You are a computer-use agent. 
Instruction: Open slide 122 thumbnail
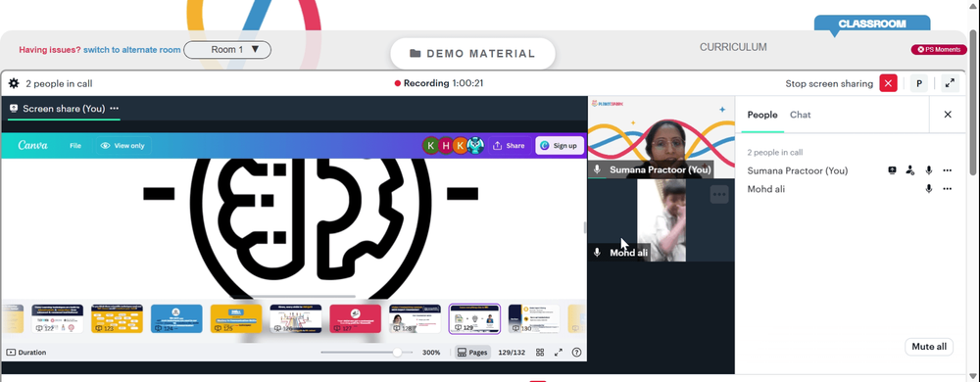click(58, 318)
